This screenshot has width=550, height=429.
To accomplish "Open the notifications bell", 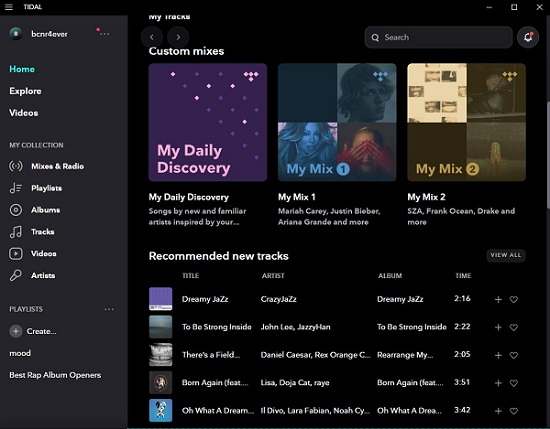I will (528, 37).
